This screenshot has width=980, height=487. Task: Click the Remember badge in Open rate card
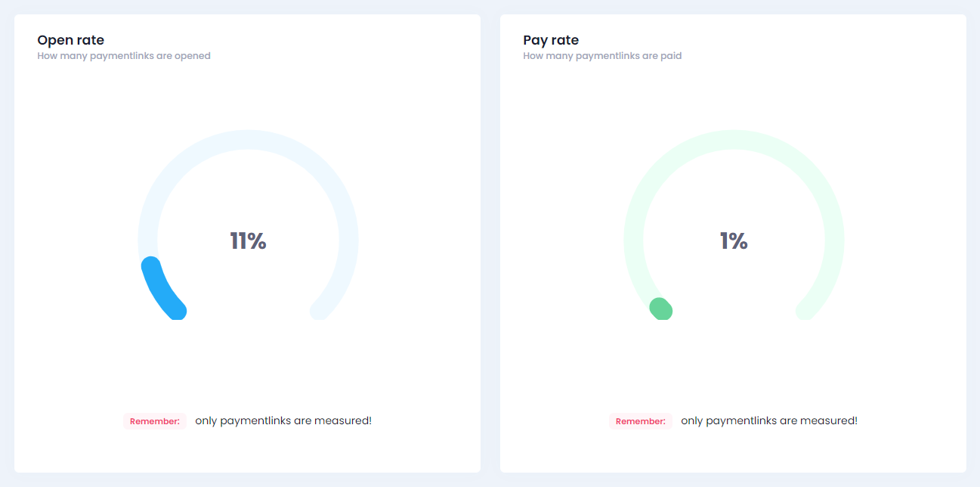click(x=155, y=421)
